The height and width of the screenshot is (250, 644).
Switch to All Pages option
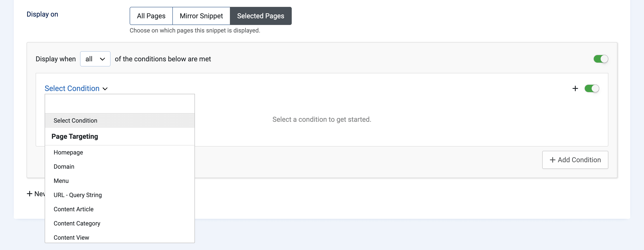[x=151, y=16]
